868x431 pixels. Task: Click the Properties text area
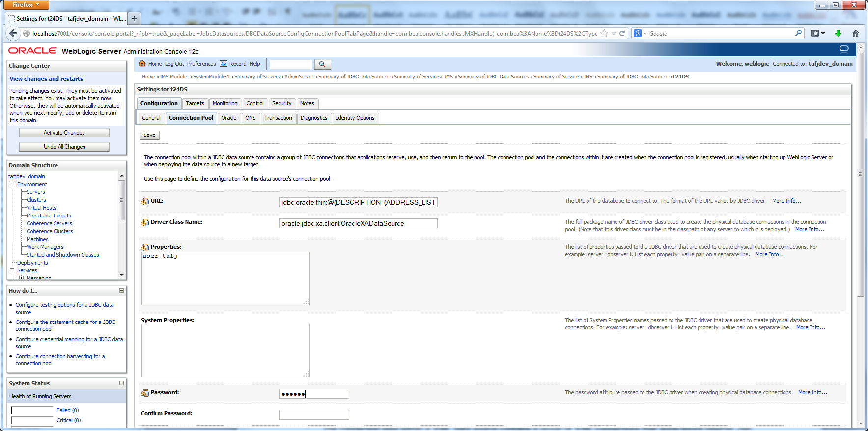coord(225,278)
